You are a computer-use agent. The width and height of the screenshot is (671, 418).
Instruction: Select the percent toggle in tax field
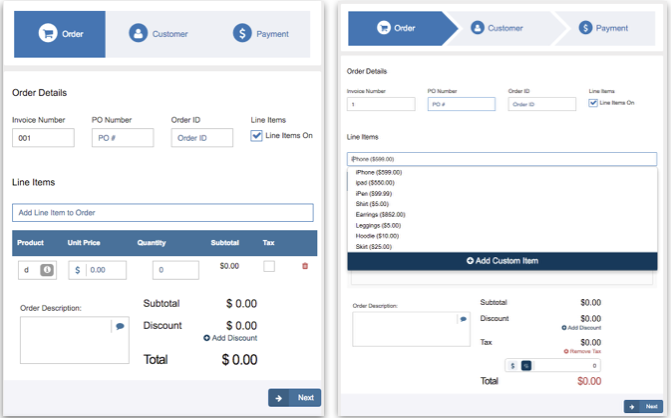527,366
